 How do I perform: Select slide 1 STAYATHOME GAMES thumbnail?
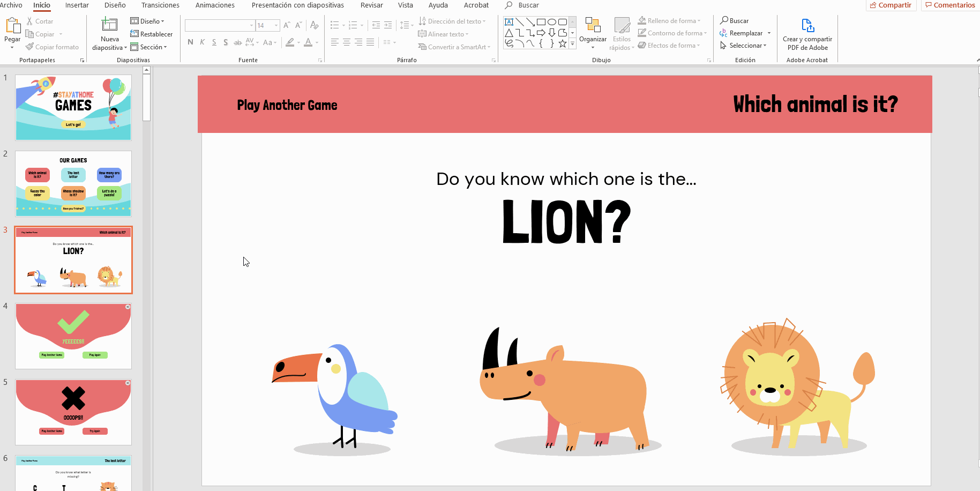click(73, 107)
